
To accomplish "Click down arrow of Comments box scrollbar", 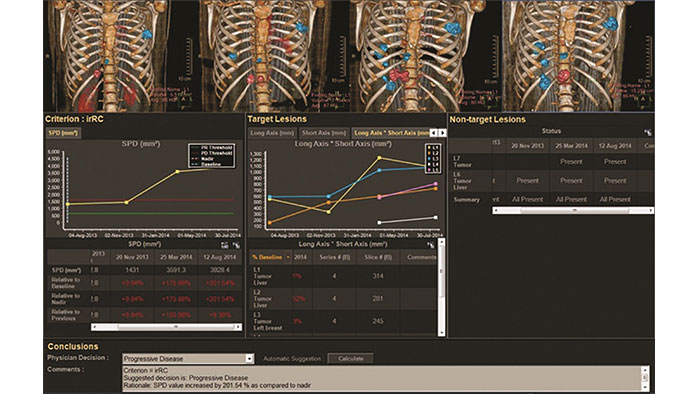I will point(645,388).
